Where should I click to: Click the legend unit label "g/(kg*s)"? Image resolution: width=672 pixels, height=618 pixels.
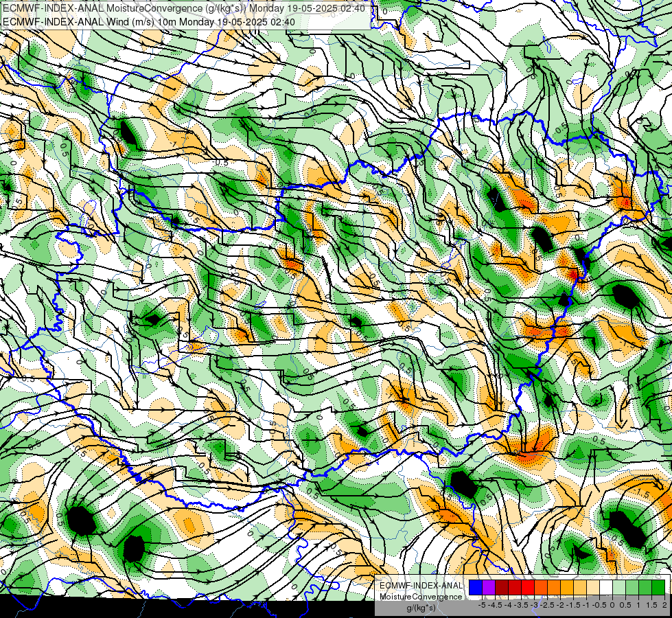coord(421,608)
